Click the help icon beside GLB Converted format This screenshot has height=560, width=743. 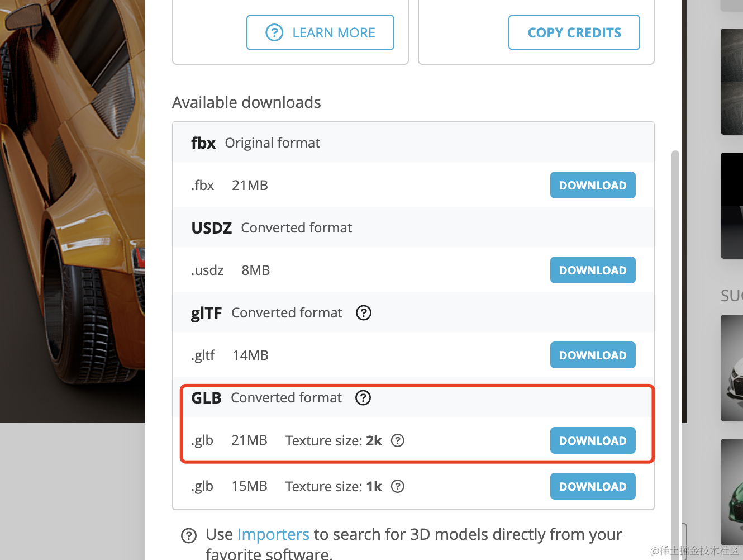tap(363, 398)
